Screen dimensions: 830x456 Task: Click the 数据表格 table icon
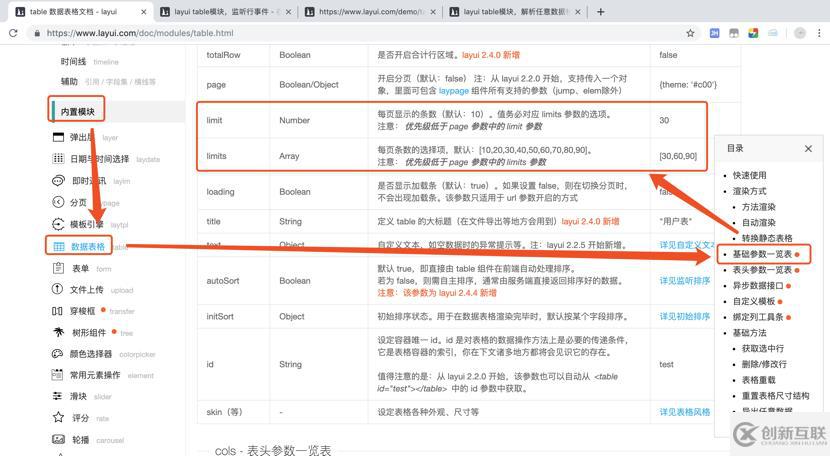(x=59, y=246)
